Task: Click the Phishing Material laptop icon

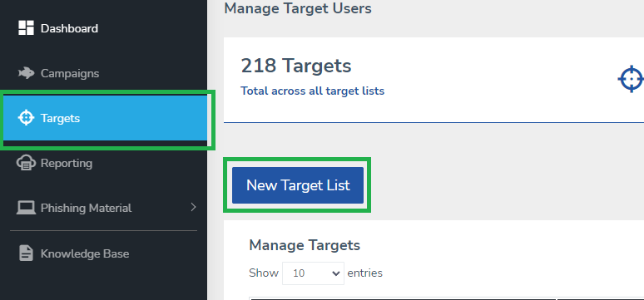Action: [x=26, y=208]
